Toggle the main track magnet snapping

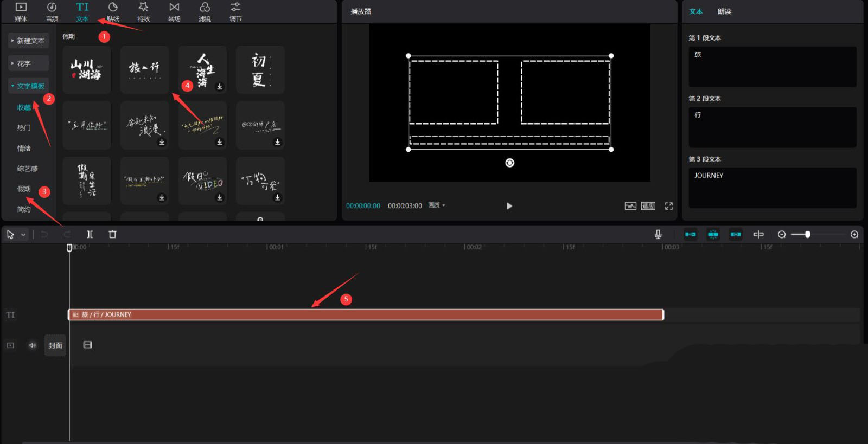(x=690, y=234)
